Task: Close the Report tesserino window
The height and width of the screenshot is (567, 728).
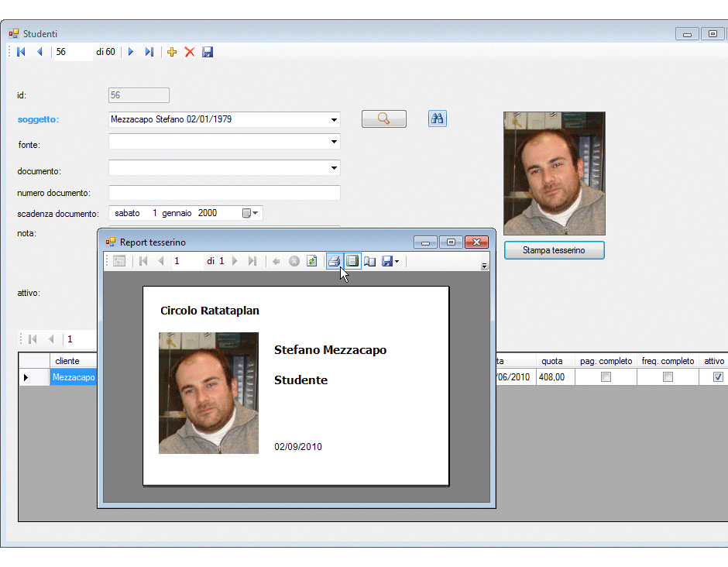Action: [476, 242]
